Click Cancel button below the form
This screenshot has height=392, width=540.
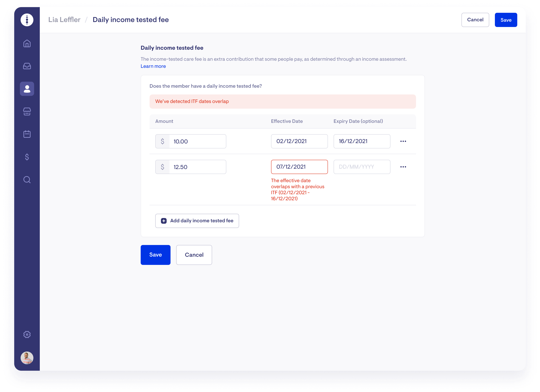pyautogui.click(x=194, y=255)
